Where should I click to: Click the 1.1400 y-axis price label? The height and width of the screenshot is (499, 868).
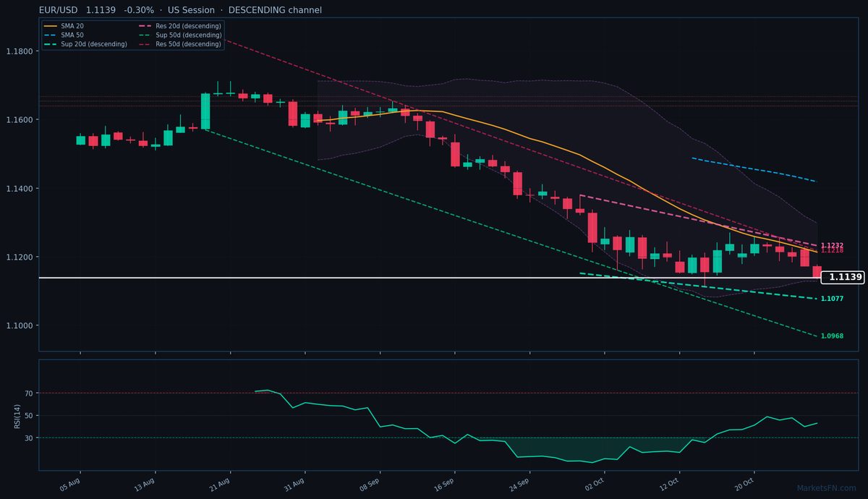tap(18, 189)
